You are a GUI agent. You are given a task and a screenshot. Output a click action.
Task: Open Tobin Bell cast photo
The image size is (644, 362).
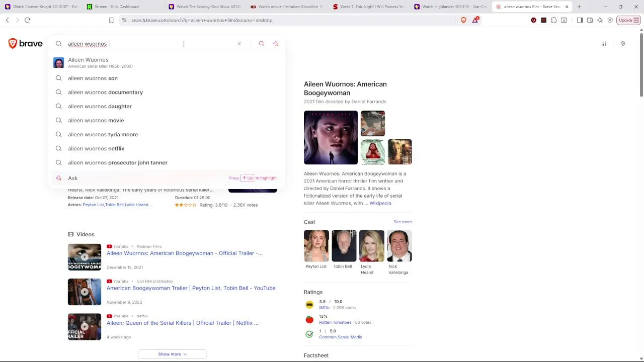point(344,246)
